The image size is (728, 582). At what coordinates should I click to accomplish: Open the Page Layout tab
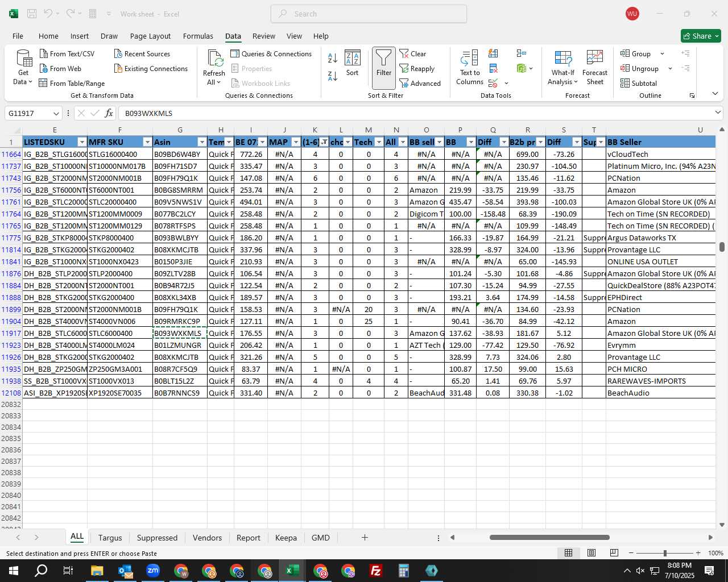(x=150, y=36)
